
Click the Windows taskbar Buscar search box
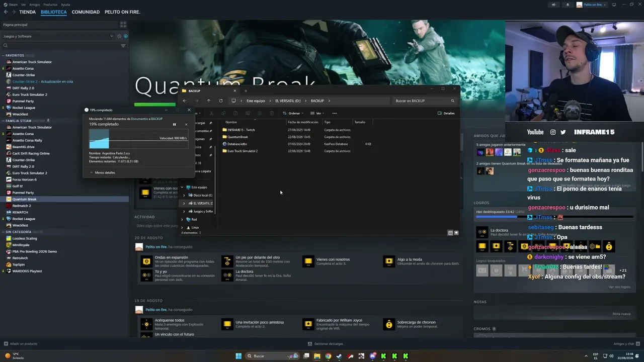coord(272,356)
